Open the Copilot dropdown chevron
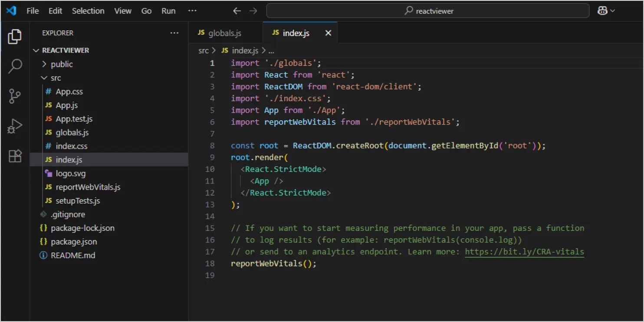 click(x=613, y=11)
